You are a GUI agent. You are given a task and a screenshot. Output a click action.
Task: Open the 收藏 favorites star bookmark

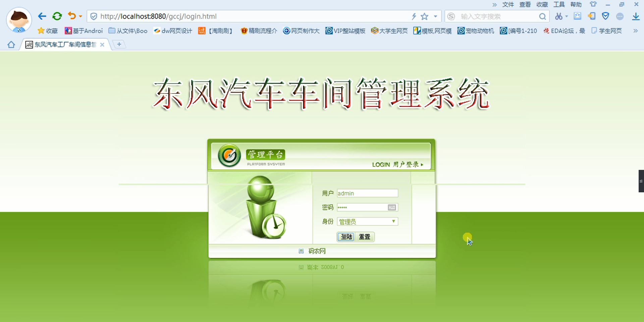(x=48, y=31)
